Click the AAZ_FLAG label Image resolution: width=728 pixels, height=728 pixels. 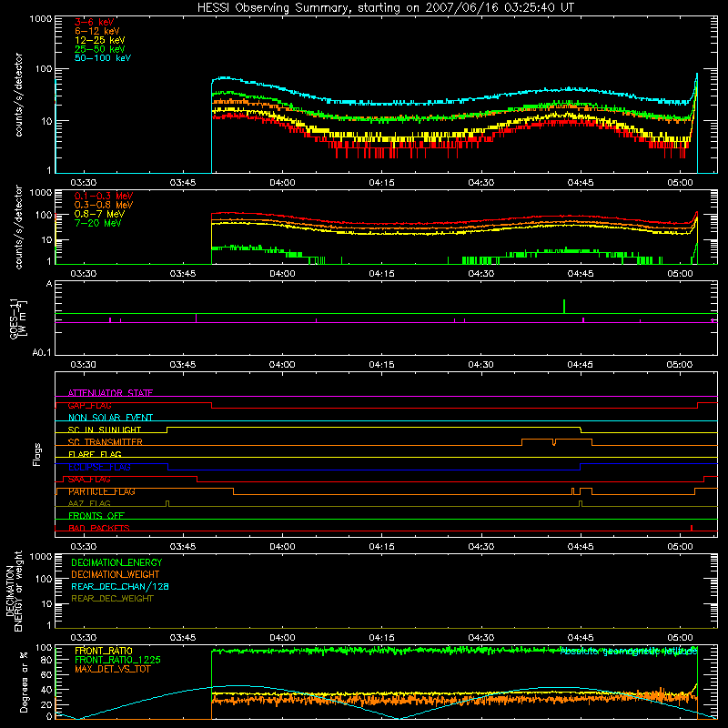(x=89, y=503)
